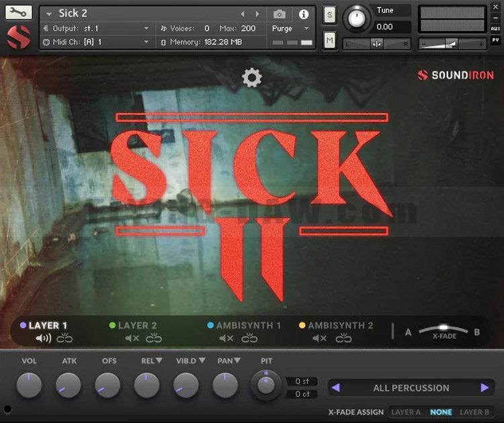The height and width of the screenshot is (423, 504).
Task: Open the VIB.D dropdown arrow
Action: pos(202,361)
